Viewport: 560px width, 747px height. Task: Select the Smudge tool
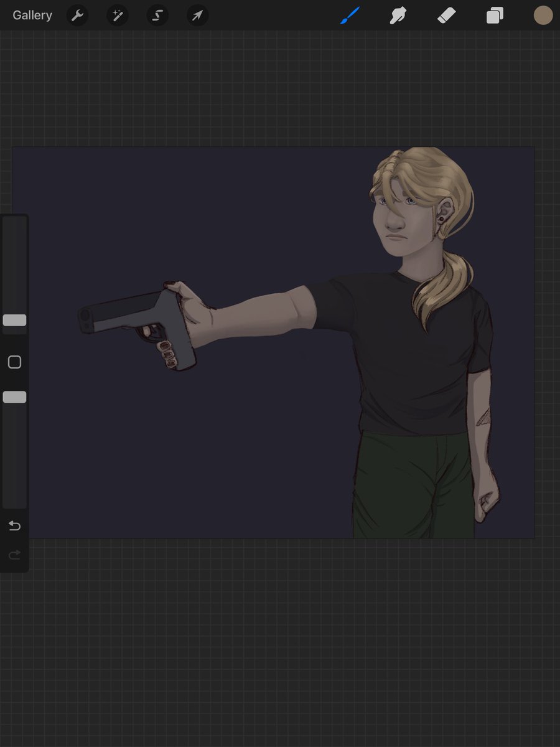coord(398,16)
